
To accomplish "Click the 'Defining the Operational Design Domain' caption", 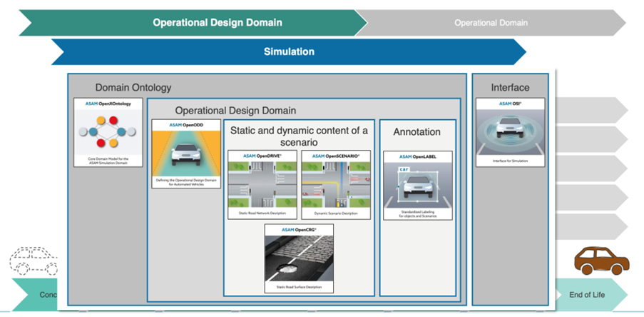I will (x=186, y=182).
